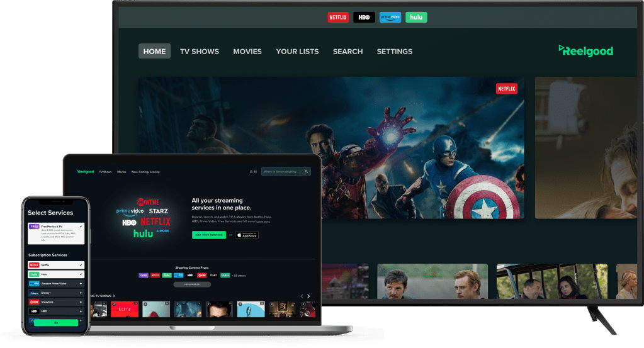Click the Netflix logo in the laptop hero
Viewport: 644px width, 348px height.
tap(155, 222)
